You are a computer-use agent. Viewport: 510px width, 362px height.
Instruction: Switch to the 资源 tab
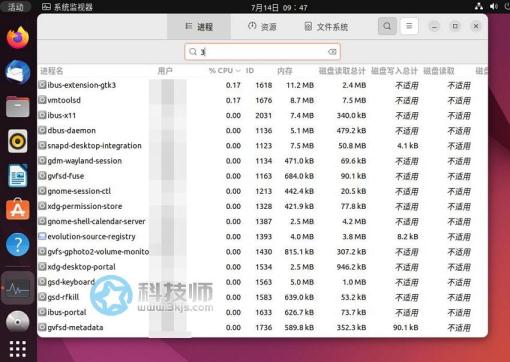(262, 27)
